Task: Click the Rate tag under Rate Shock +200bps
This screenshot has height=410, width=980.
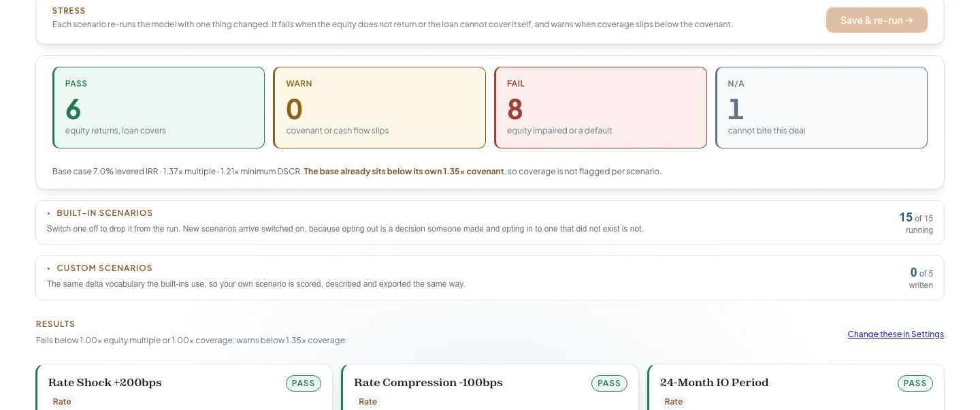Action: point(62,402)
